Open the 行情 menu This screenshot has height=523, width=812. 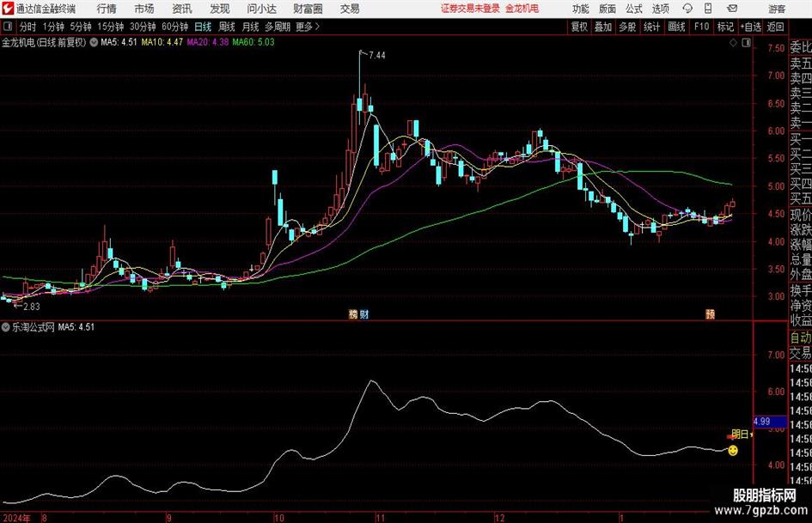pos(107,9)
